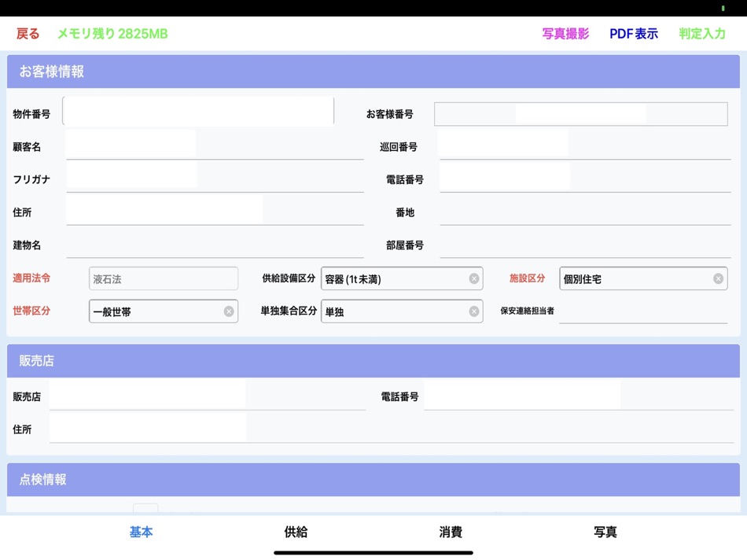Click the 顧客名 input field
747x560 pixels.
point(215,145)
